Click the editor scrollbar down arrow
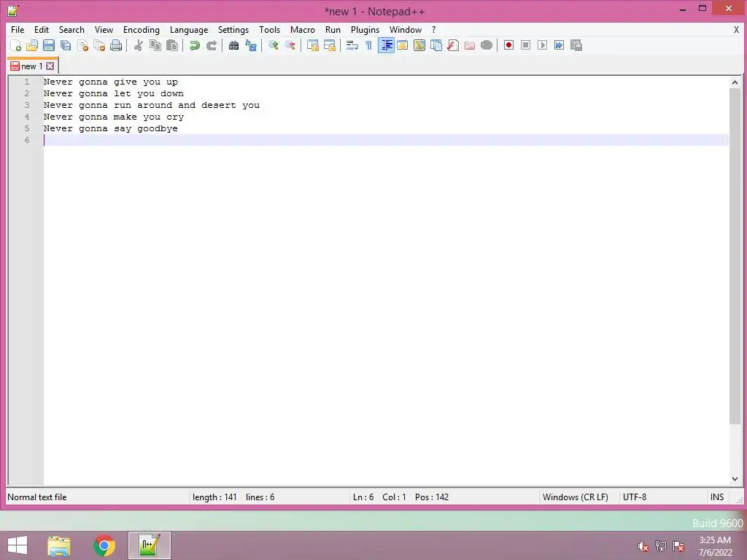 point(735,478)
